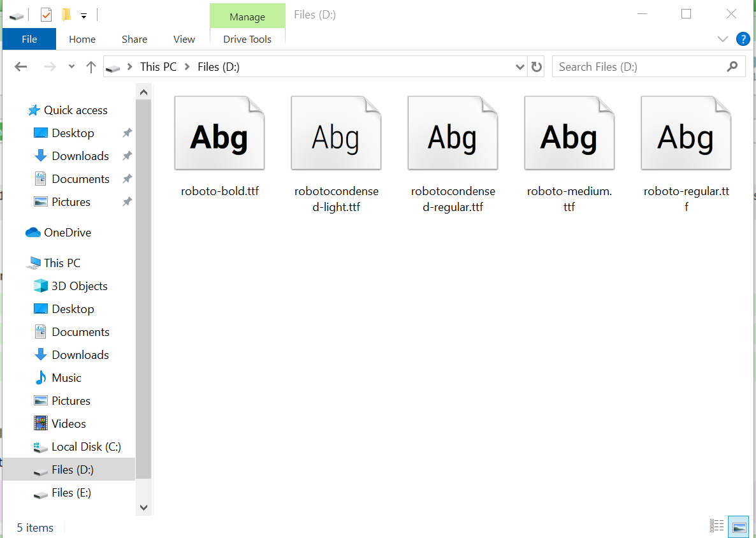Click the 5 items status text
The image size is (756, 538).
click(x=35, y=528)
